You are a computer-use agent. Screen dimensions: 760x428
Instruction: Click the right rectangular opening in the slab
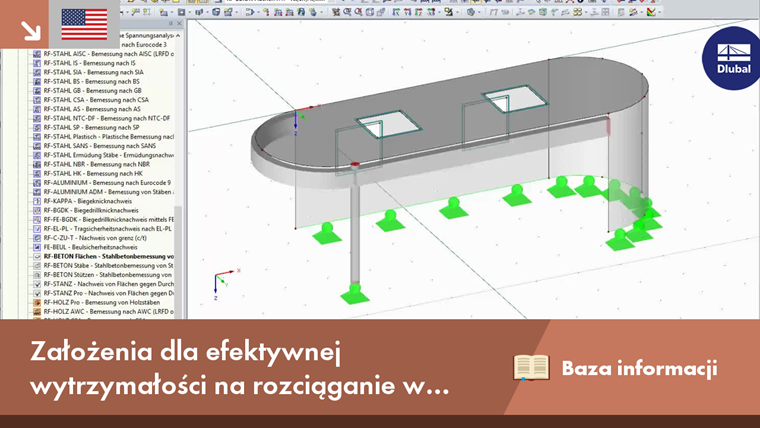[x=515, y=99]
